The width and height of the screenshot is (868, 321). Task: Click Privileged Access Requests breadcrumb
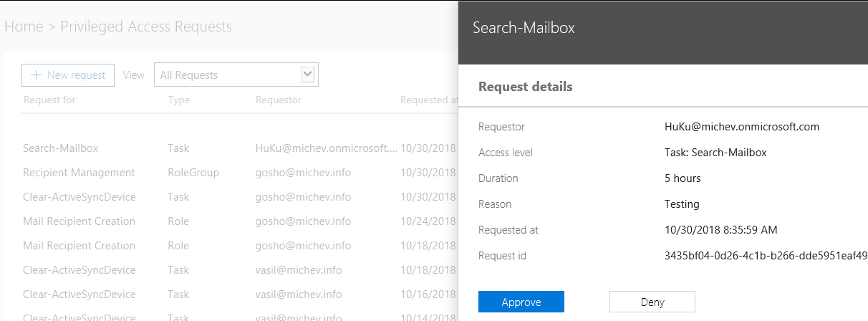[146, 27]
